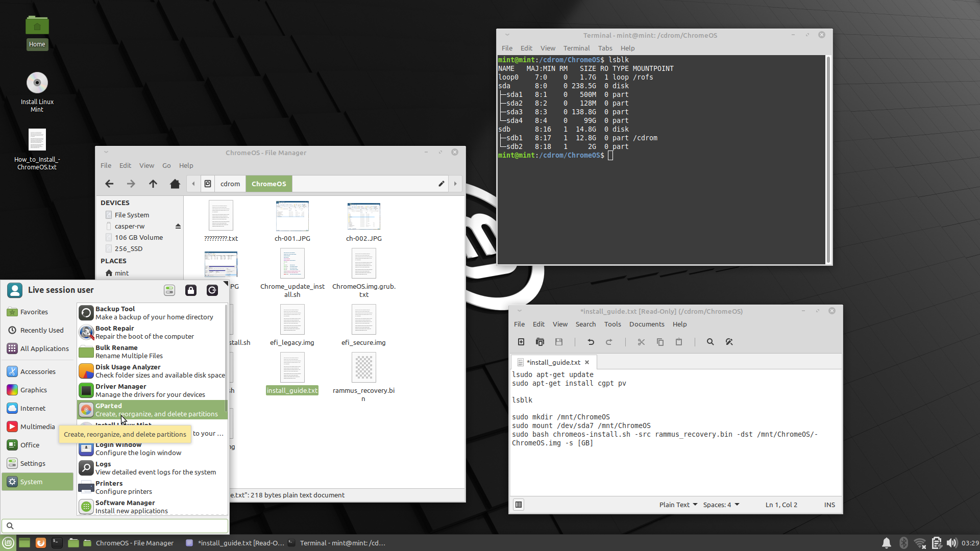Open the Tabs menu in Terminal
The height and width of the screenshot is (551, 980).
click(605, 48)
